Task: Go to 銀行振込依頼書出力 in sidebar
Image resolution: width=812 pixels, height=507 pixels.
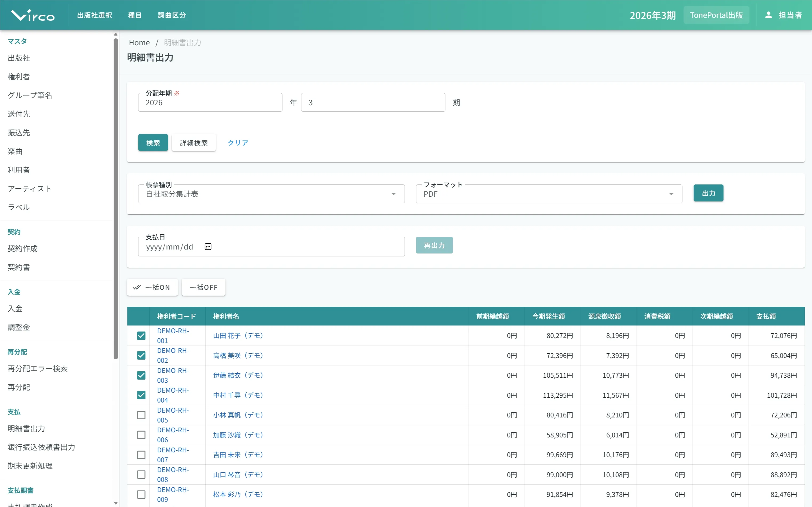Action: pos(41,447)
